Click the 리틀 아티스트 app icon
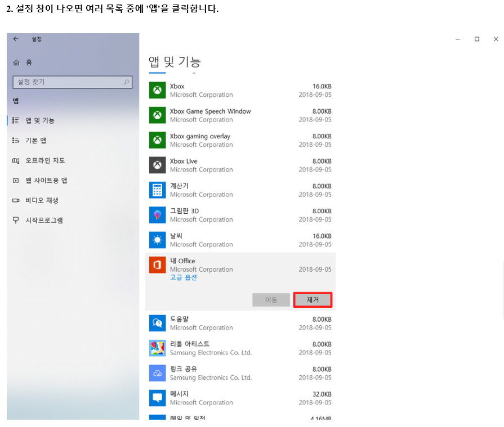 158,348
